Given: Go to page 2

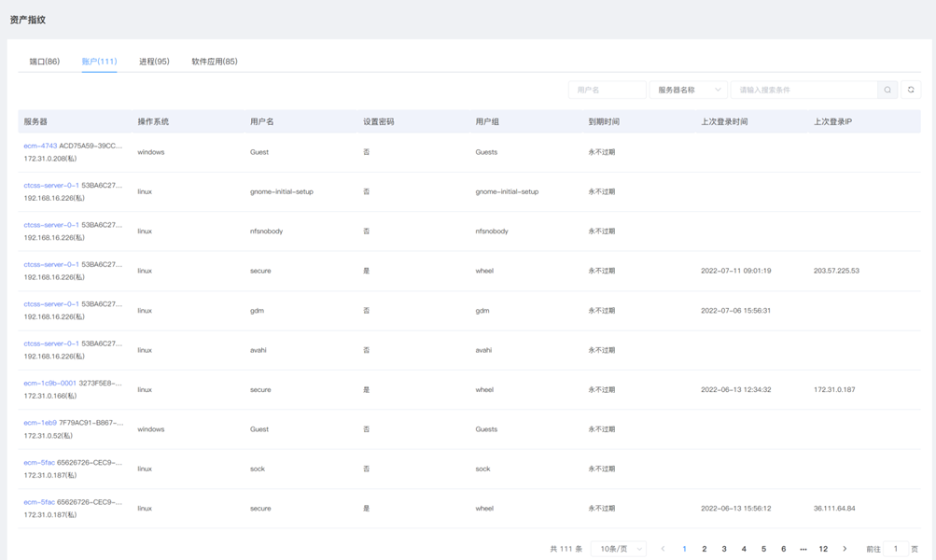Looking at the screenshot, I should [705, 549].
